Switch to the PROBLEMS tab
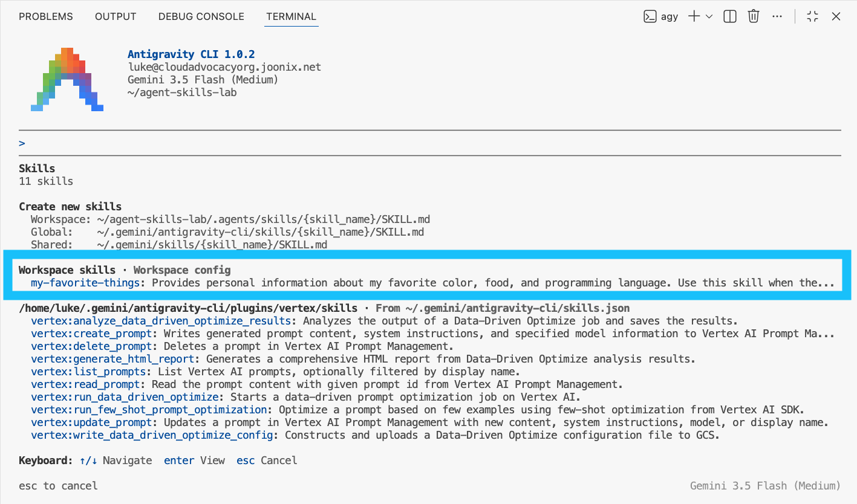This screenshot has height=504, width=857. tap(46, 17)
